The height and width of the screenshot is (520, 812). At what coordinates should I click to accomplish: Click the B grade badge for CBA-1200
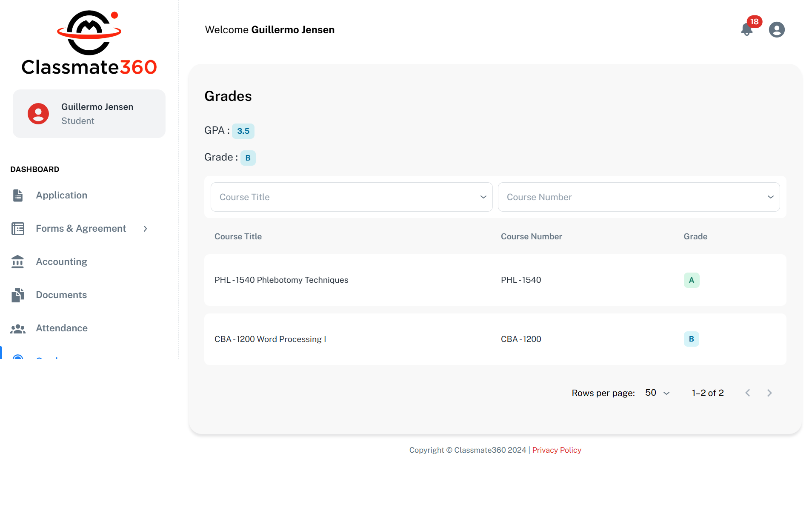[691, 339]
